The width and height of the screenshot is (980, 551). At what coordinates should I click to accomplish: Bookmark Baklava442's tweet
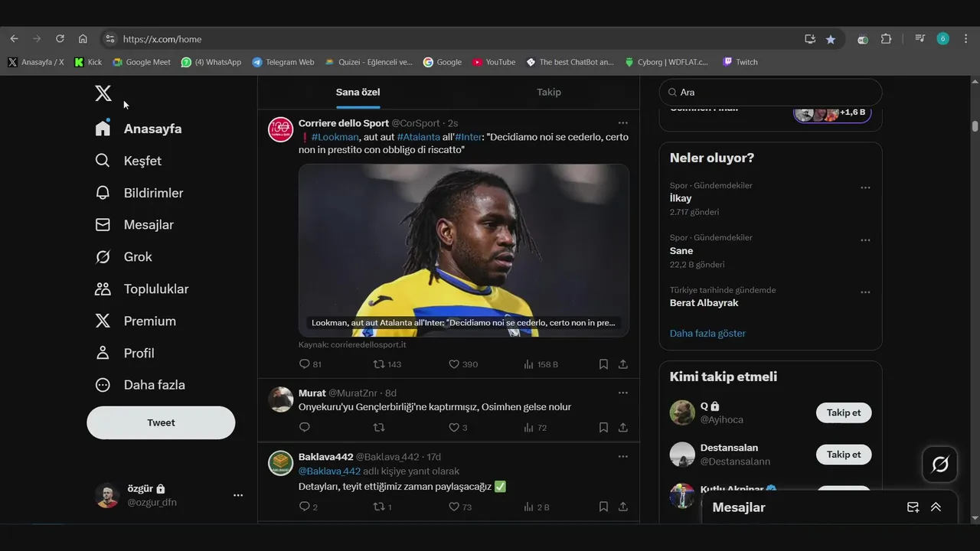[x=603, y=507]
